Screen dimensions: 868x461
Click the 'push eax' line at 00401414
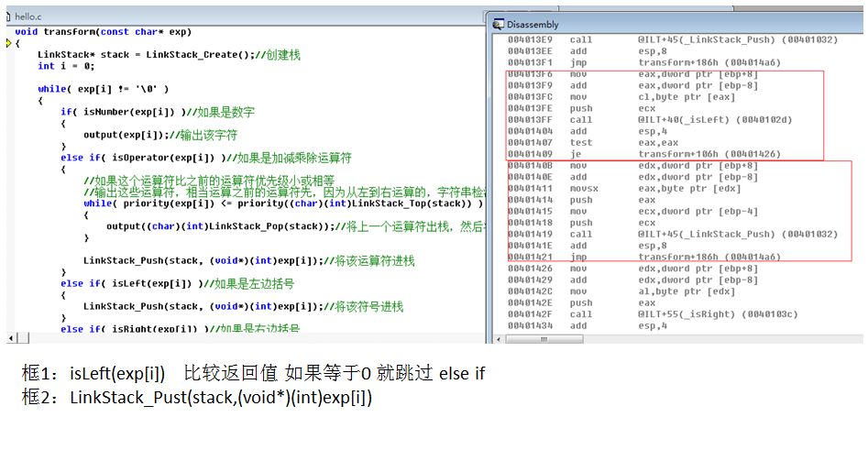pos(582,200)
